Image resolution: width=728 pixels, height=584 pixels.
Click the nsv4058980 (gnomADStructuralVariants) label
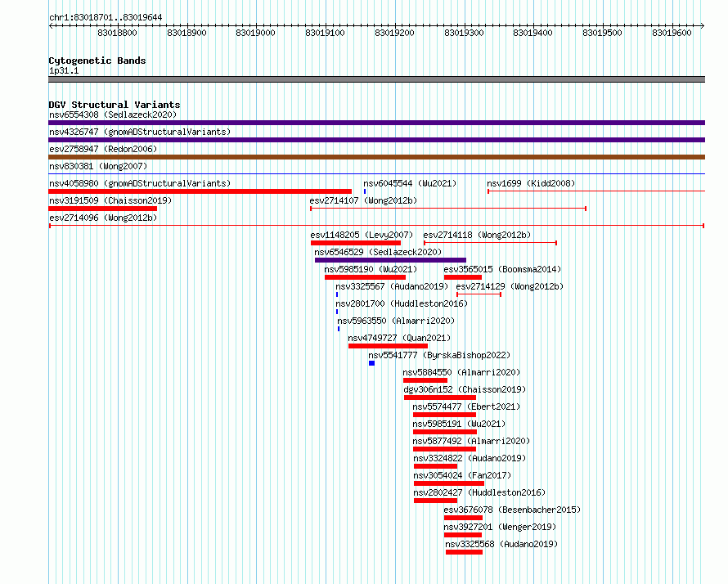[x=140, y=183]
